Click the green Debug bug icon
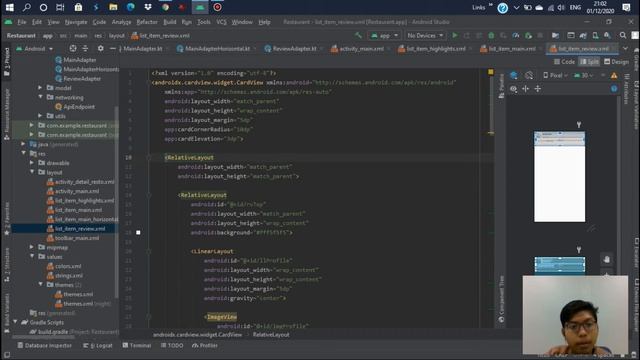The image size is (640, 360). [491, 36]
